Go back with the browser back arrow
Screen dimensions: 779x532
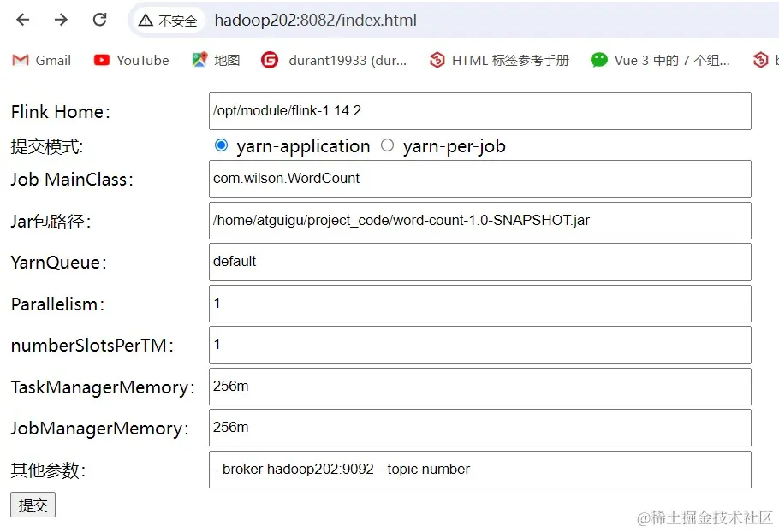(23, 20)
